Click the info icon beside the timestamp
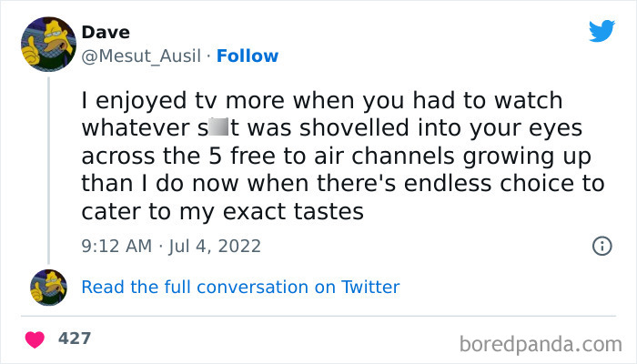 pyautogui.click(x=601, y=246)
